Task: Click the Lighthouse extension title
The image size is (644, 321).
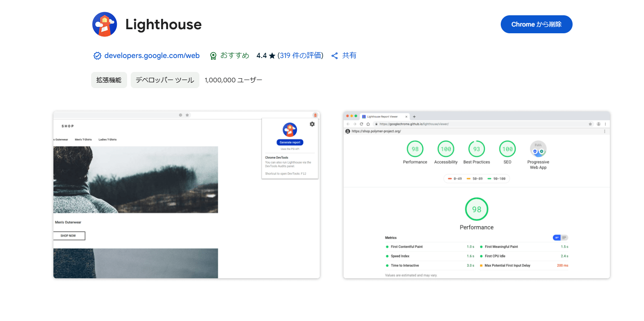Action: tap(163, 24)
